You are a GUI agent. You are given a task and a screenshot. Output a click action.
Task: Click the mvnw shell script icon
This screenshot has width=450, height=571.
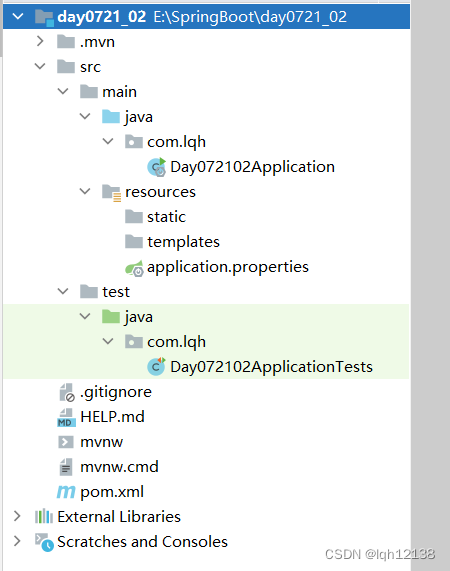[66, 442]
